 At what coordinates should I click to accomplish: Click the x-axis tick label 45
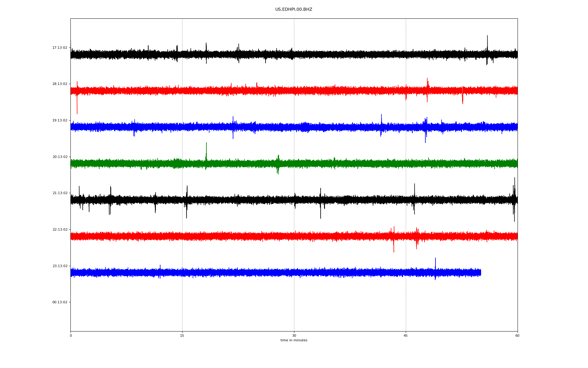tap(406, 335)
